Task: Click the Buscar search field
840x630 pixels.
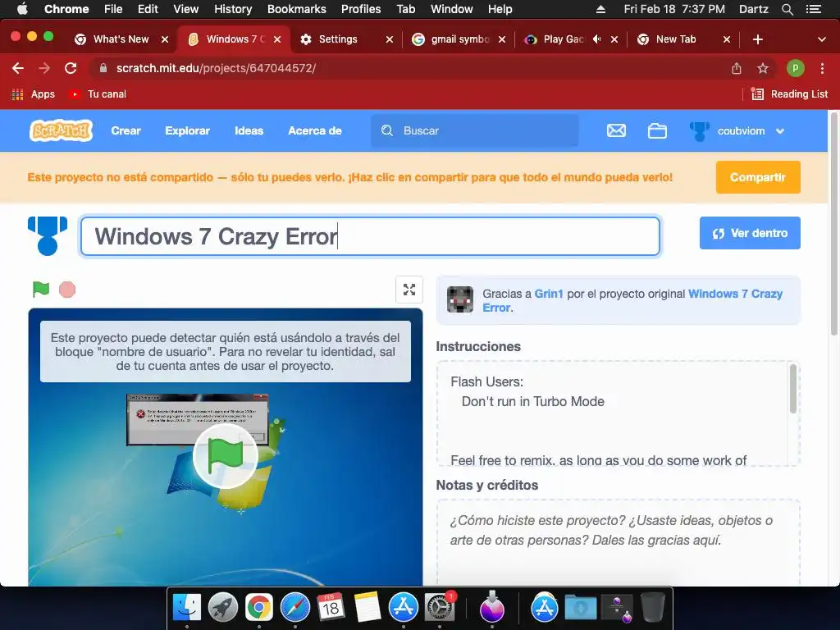Action: pyautogui.click(x=475, y=130)
